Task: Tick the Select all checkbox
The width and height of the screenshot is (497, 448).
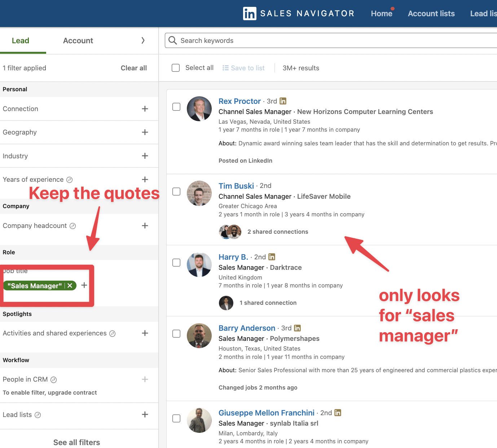Action: (176, 68)
